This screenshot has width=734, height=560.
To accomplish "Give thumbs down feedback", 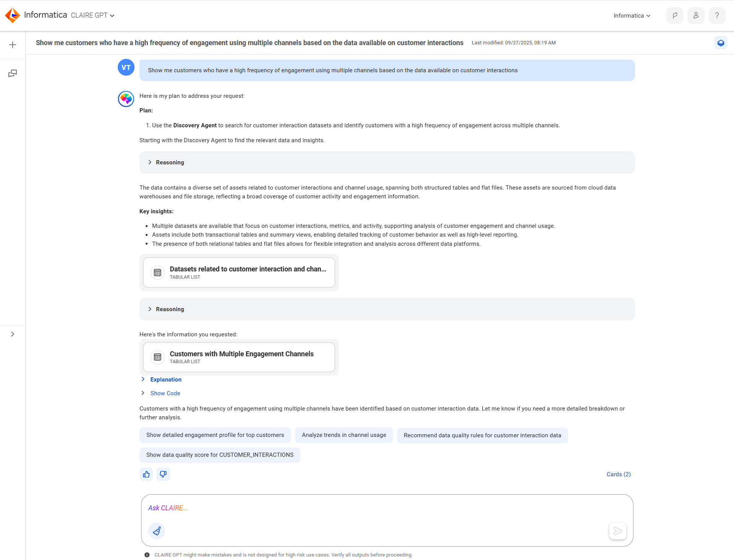I will (x=163, y=474).
